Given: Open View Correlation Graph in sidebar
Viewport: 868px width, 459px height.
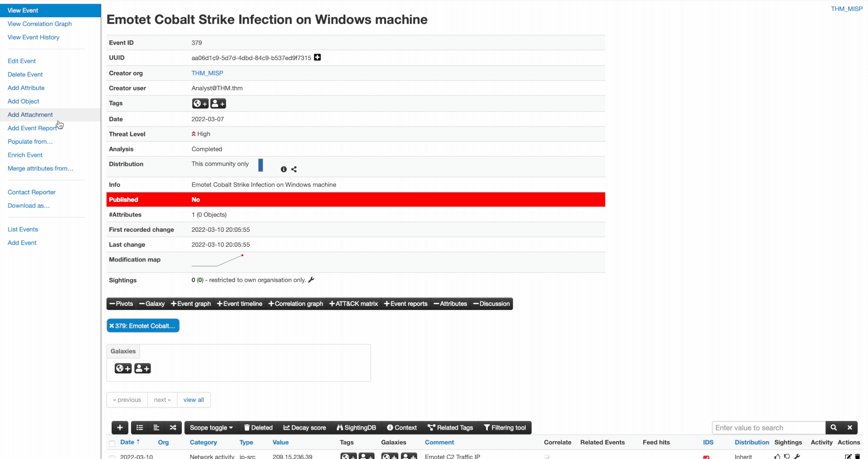Looking at the screenshot, I should click(x=40, y=24).
